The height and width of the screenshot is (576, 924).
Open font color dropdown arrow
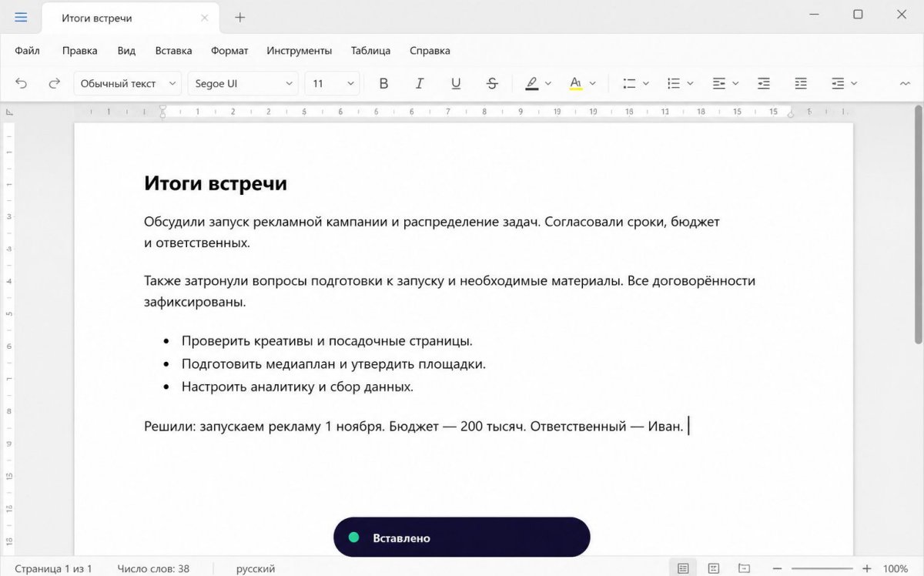tap(592, 83)
